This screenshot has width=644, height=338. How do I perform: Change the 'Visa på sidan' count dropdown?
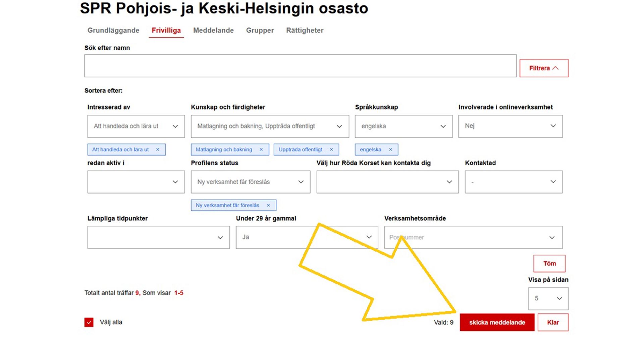tap(548, 298)
